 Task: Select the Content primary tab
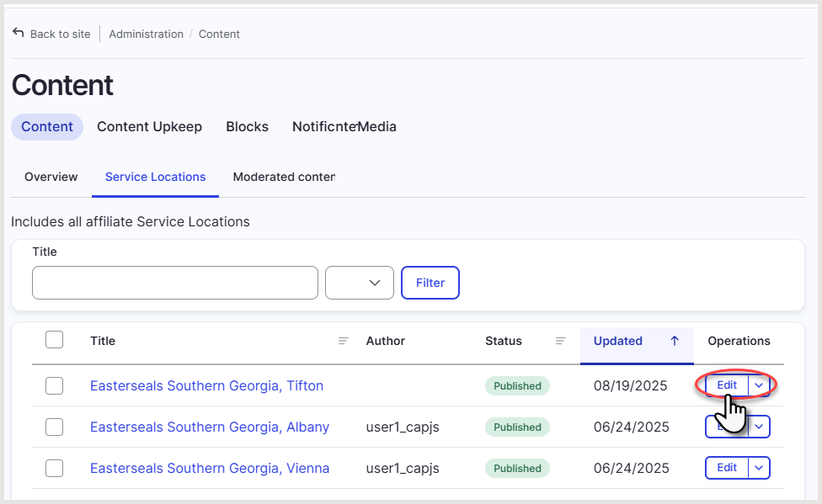(x=47, y=127)
